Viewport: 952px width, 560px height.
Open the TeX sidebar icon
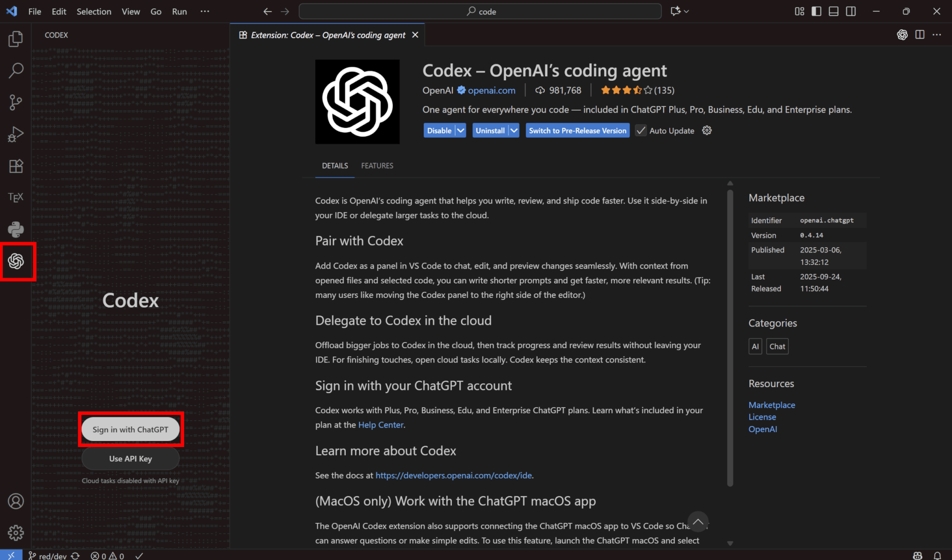pos(16,198)
